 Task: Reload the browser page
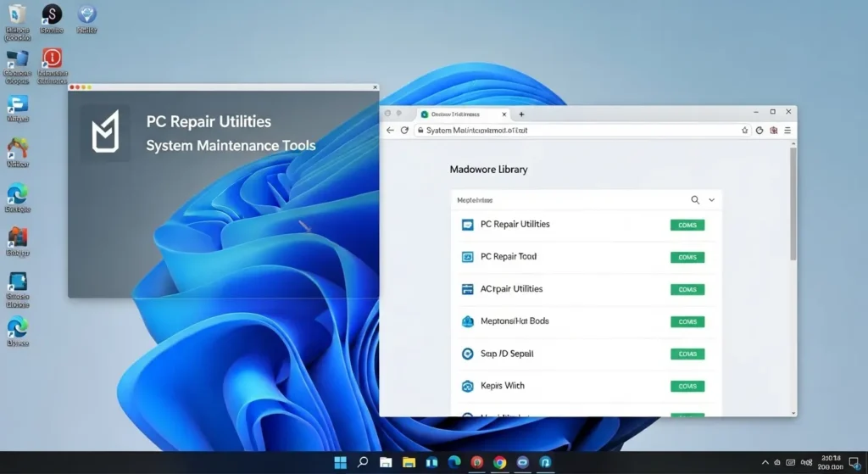[x=404, y=130]
